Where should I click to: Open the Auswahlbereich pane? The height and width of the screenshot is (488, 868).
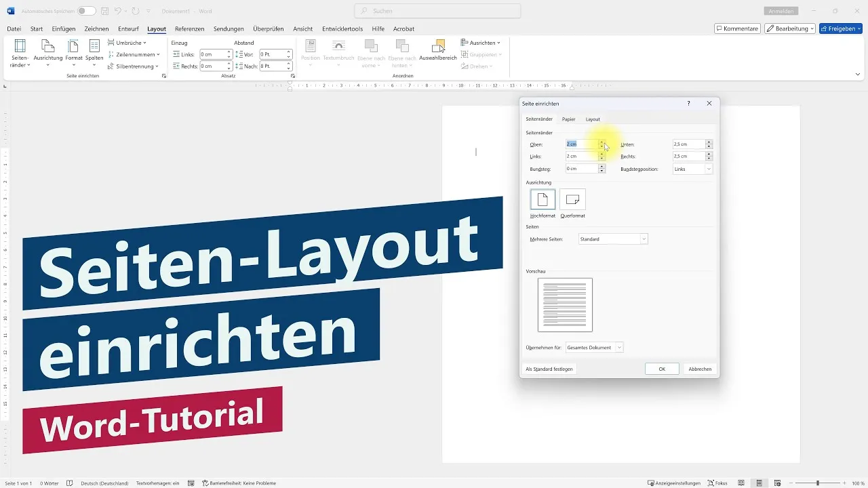pos(438,50)
